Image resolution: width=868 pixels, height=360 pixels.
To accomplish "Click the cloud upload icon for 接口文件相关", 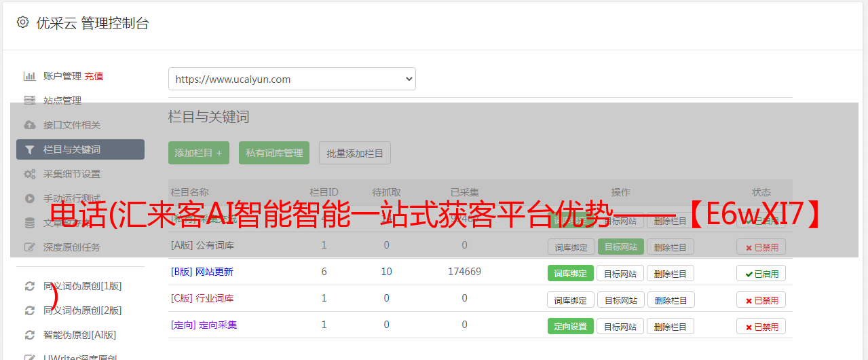I will [x=29, y=125].
